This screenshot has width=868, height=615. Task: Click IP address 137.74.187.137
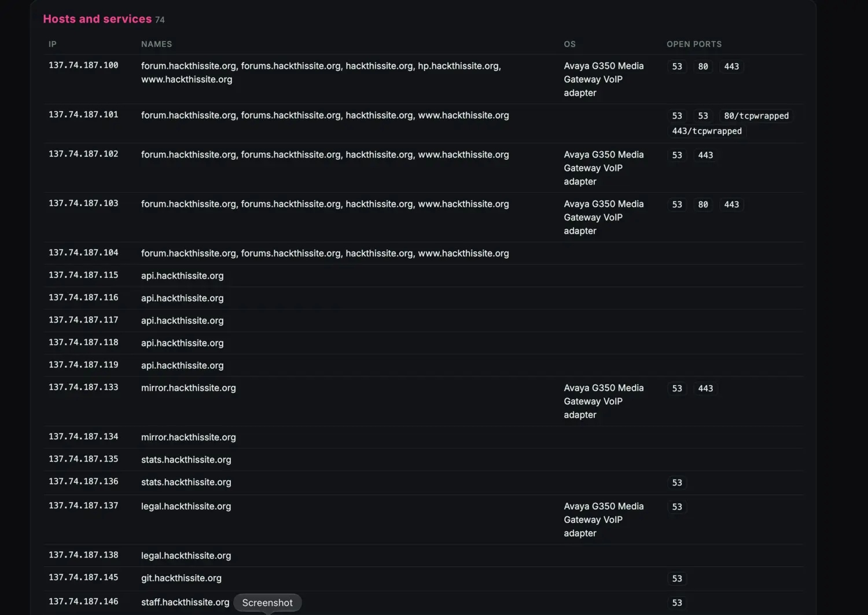coord(83,506)
